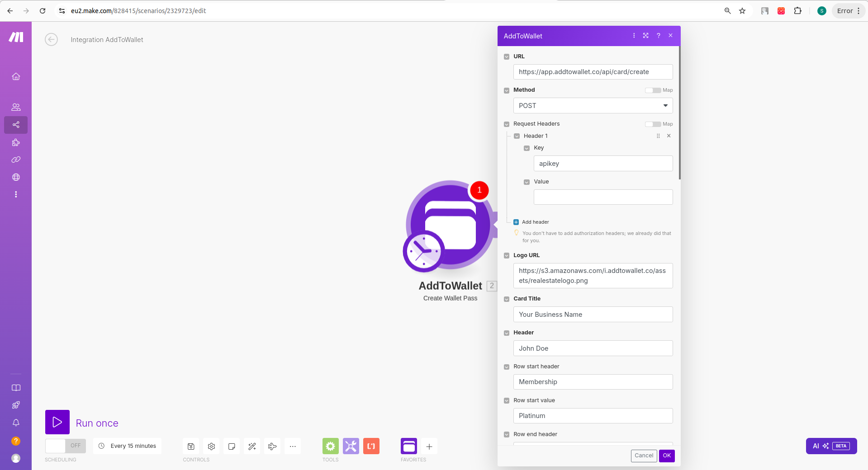The image size is (868, 470).
Task: Click the Header 1 drag handle
Action: (658, 136)
